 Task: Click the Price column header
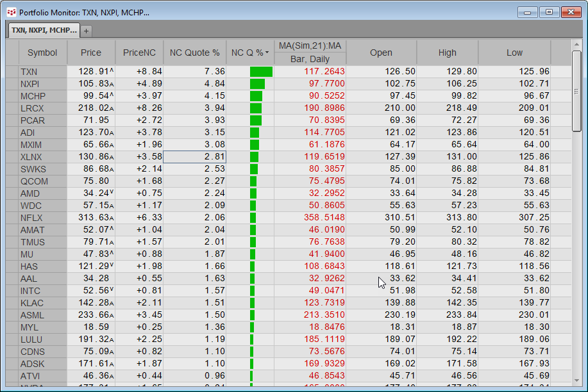point(91,53)
